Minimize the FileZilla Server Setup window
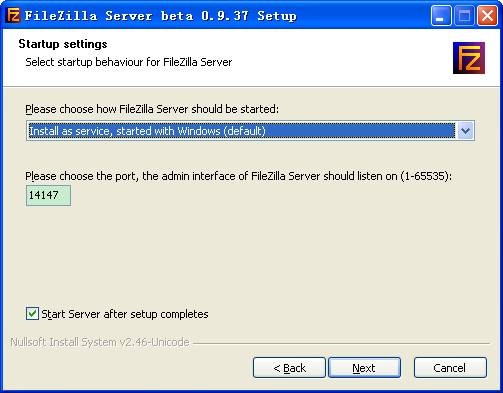503x393 pixels. tap(441, 15)
